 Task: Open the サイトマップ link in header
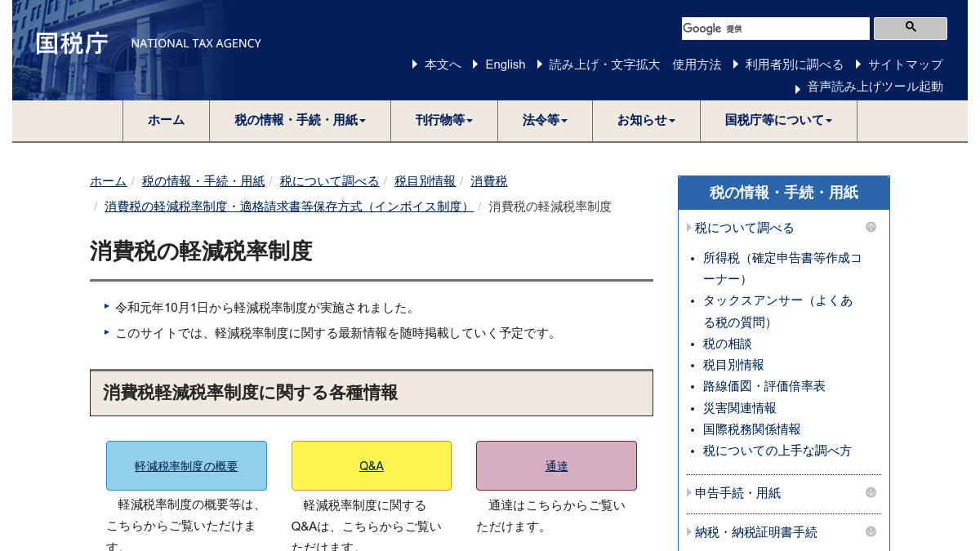point(905,64)
